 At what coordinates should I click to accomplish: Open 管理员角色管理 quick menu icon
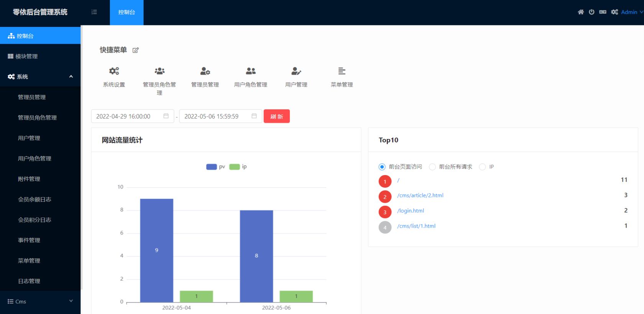159,71
